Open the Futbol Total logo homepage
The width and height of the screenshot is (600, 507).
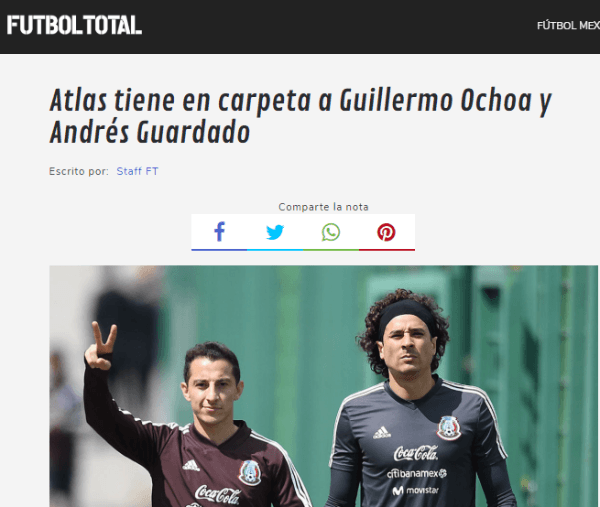(74, 25)
